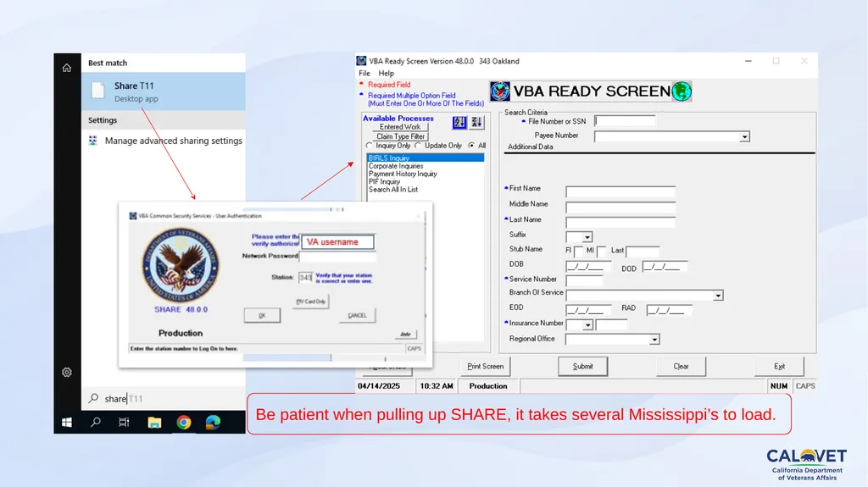The height and width of the screenshot is (487, 868).
Task: Launch Microsoft Edge from the taskbar
Action: click(x=213, y=423)
